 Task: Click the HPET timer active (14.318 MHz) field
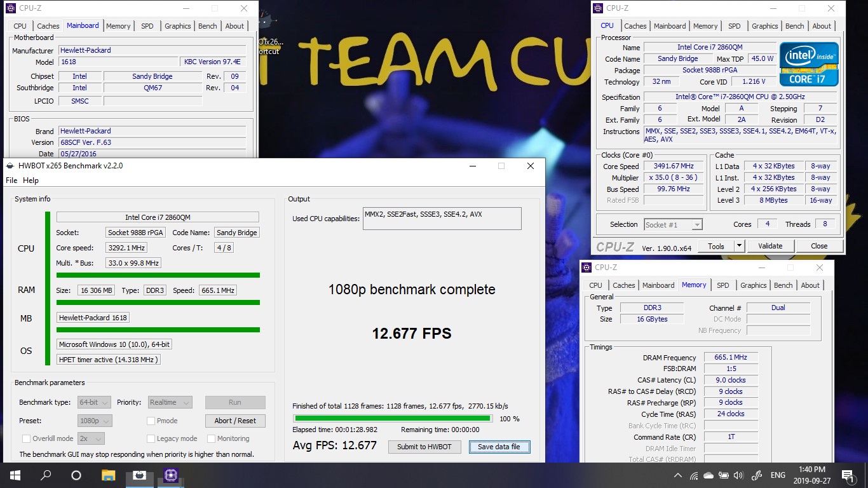tap(108, 360)
